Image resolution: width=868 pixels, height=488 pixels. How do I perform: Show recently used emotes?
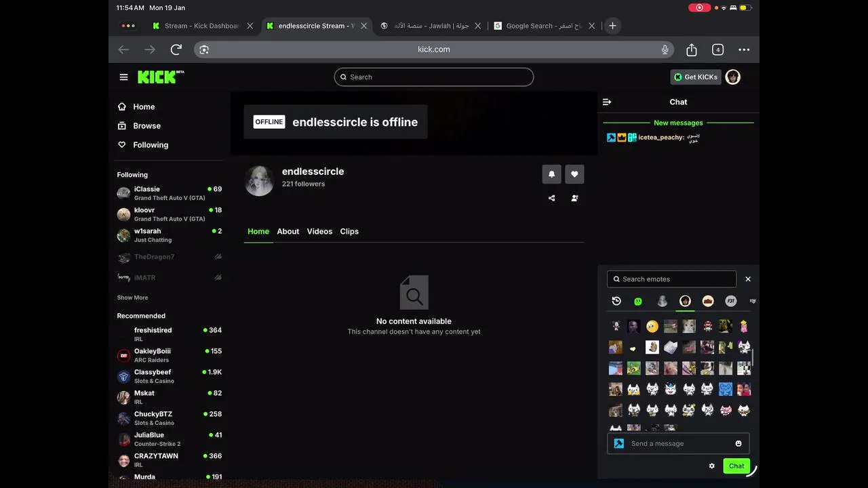(x=616, y=301)
